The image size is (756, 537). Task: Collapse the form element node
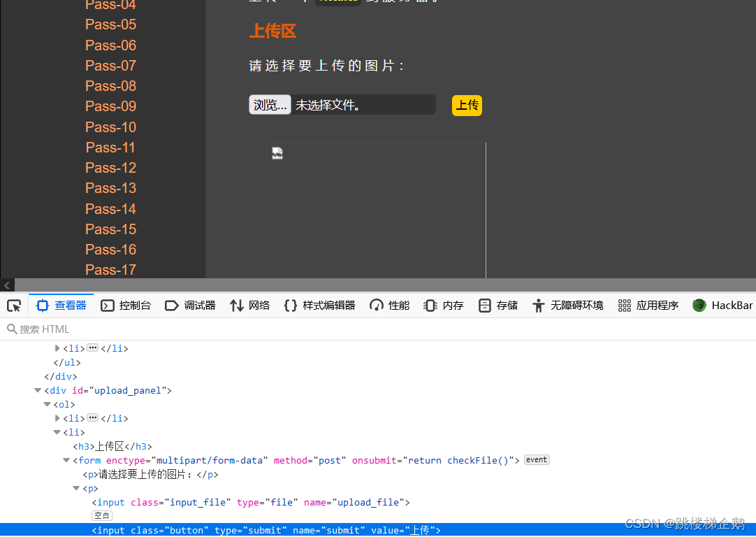coord(67,460)
